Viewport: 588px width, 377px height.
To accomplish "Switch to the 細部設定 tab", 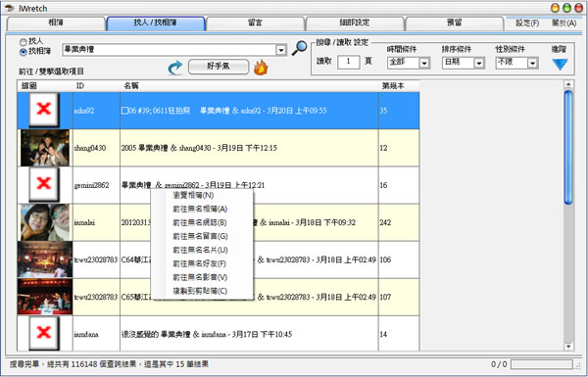I will pyautogui.click(x=355, y=24).
